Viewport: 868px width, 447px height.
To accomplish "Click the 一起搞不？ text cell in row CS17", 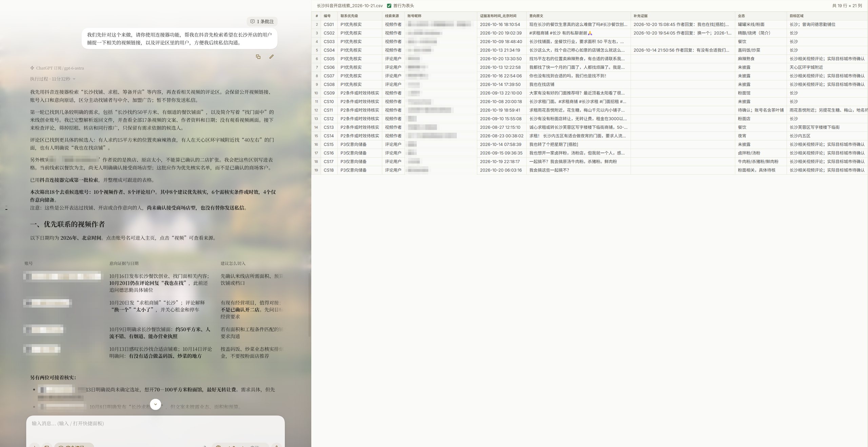I will click(578, 162).
